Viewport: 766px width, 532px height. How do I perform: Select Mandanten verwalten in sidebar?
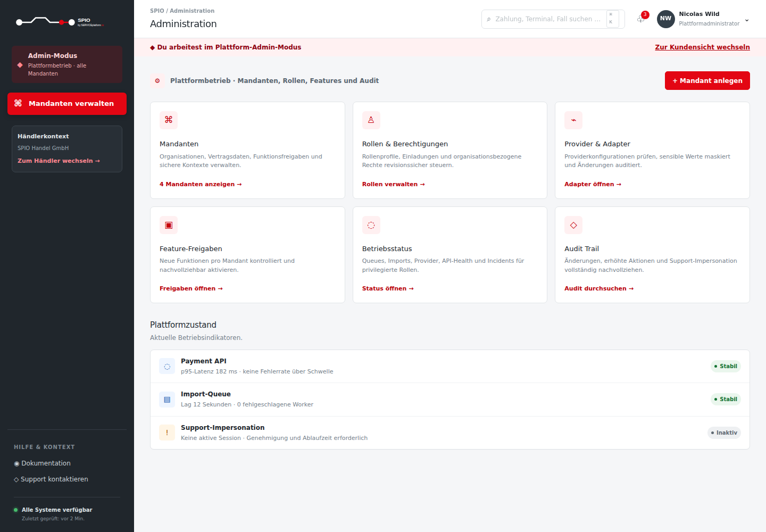coord(67,104)
